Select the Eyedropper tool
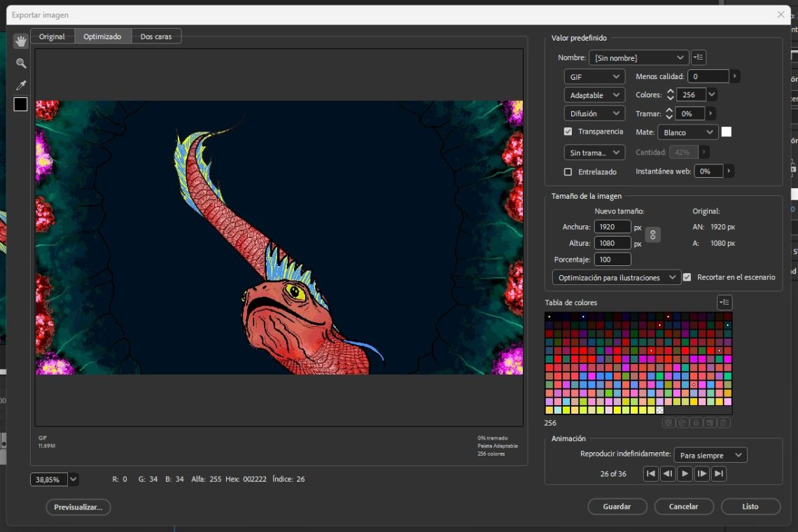Screen dimensions: 798x532 (21, 85)
